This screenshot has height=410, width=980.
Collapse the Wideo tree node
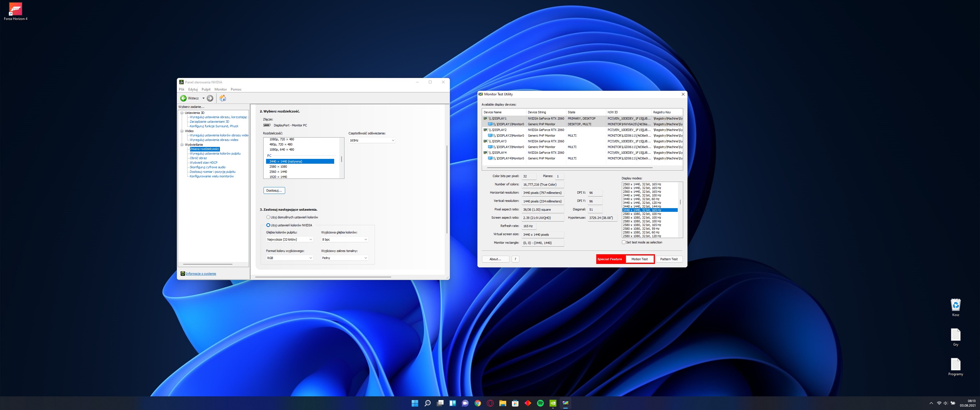pyautogui.click(x=182, y=131)
